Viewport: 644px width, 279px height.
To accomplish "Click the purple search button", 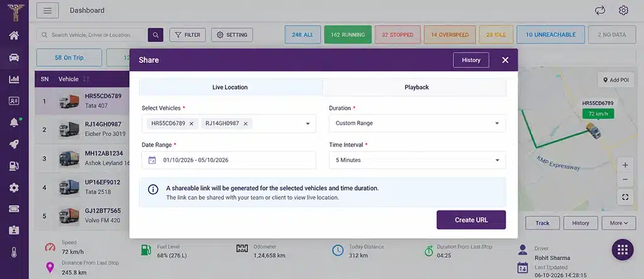I will pos(156,35).
